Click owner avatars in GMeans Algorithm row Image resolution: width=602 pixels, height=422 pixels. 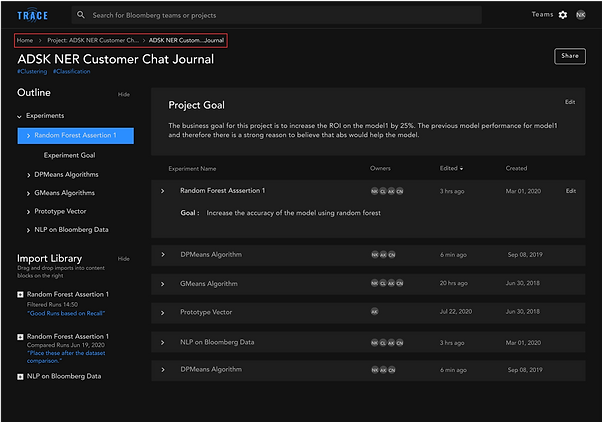tap(387, 283)
